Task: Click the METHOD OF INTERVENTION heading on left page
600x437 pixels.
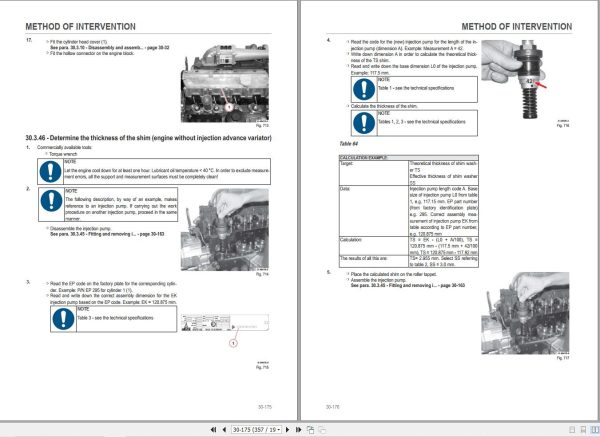Action: point(80,26)
